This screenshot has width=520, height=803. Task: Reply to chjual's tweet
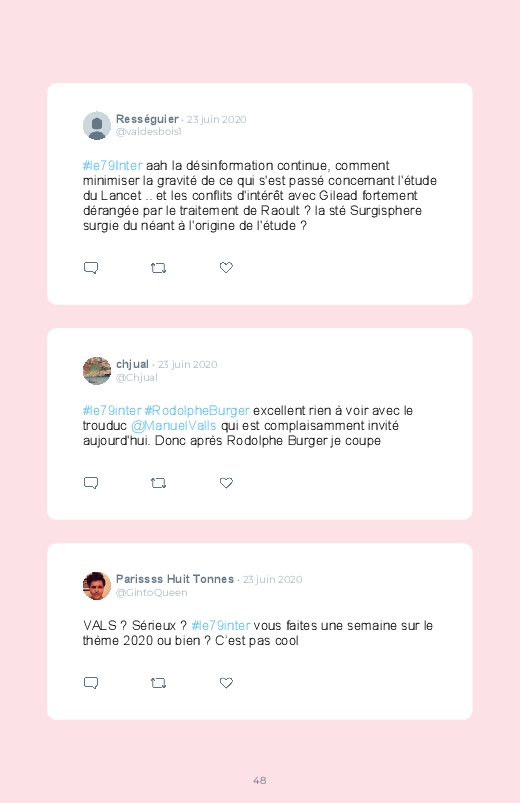click(x=91, y=483)
